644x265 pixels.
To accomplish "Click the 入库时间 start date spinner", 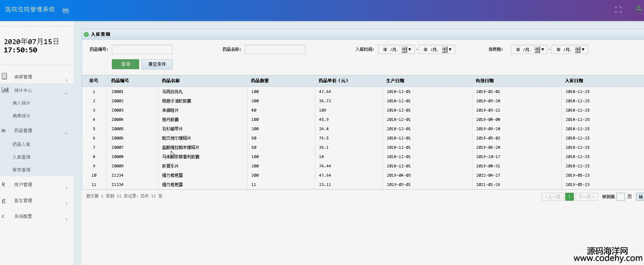I will coord(404,50).
